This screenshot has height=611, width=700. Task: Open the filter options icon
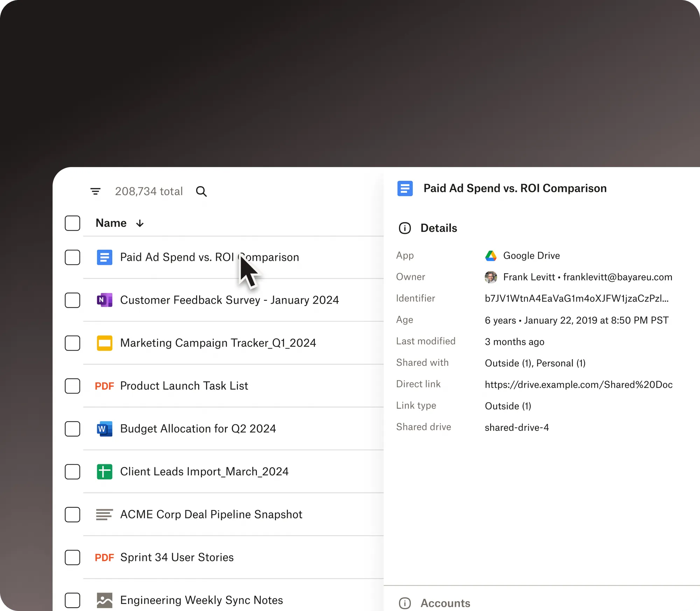click(95, 191)
